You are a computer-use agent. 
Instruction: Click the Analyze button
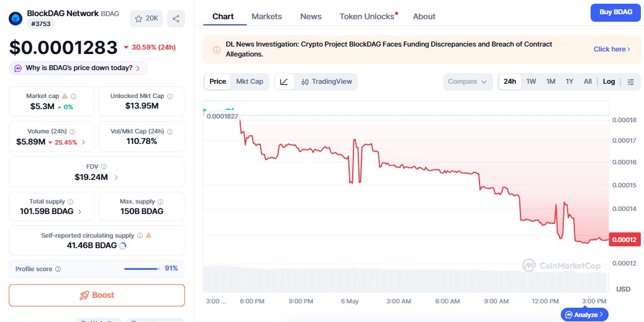[584, 315]
